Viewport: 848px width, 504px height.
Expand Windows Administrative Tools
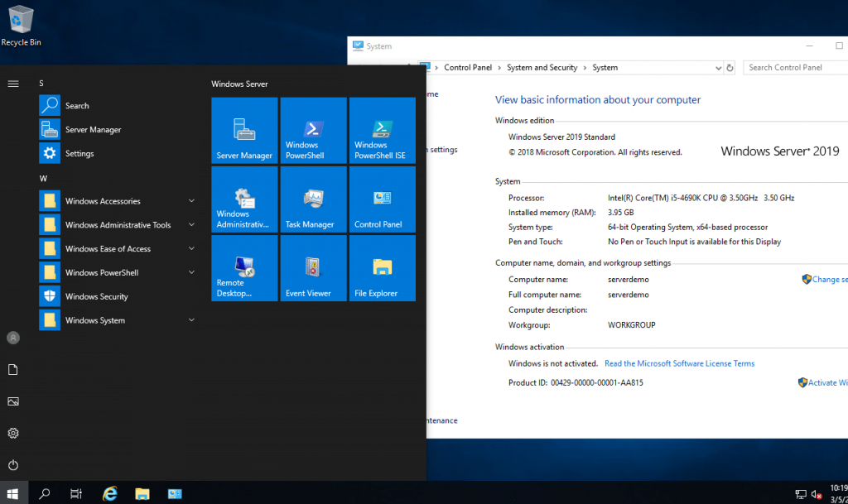coord(191,224)
